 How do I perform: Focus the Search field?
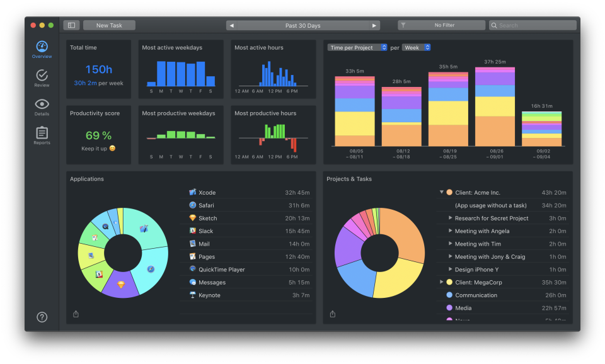[x=533, y=25]
